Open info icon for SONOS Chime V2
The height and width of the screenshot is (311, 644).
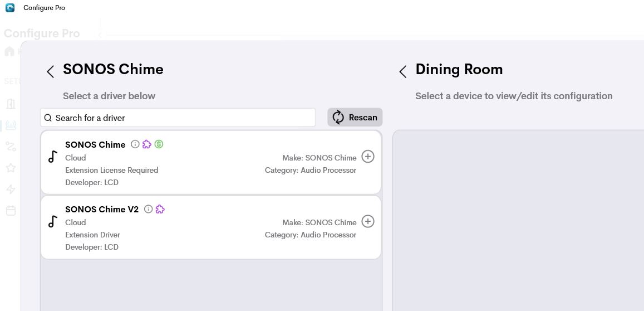pos(148,209)
